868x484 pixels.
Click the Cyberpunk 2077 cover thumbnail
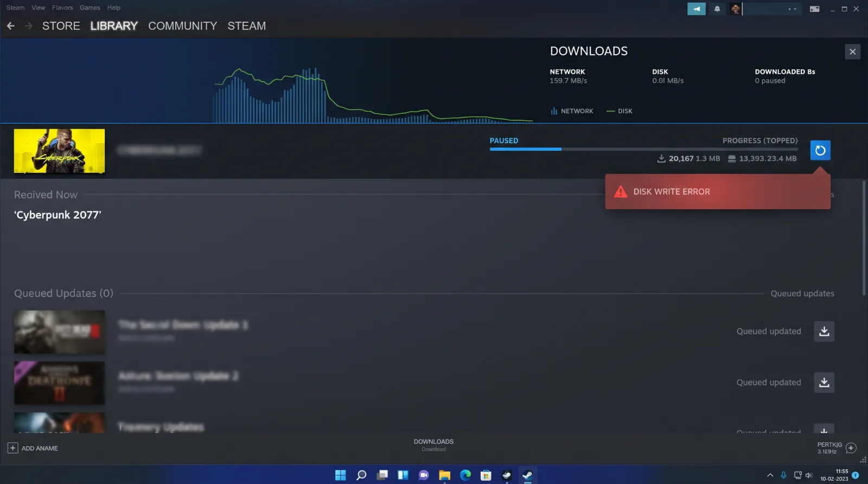(59, 151)
